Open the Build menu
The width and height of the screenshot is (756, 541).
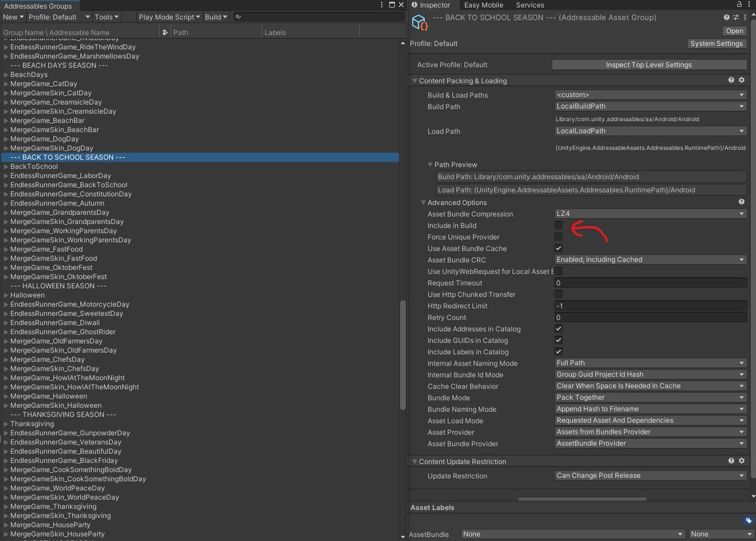coord(216,17)
